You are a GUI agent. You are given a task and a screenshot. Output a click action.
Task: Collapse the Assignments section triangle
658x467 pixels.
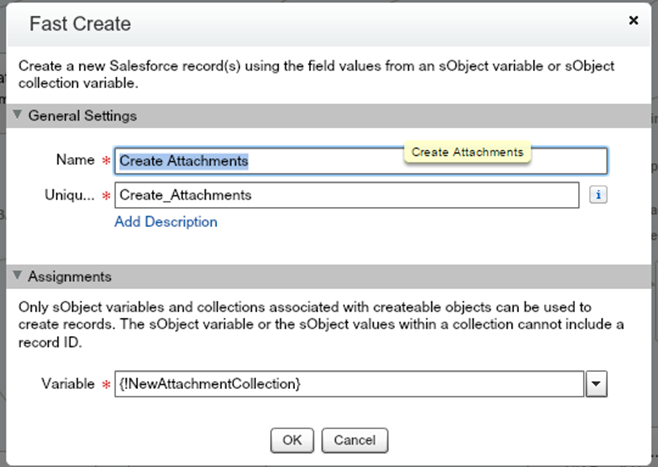[17, 276]
